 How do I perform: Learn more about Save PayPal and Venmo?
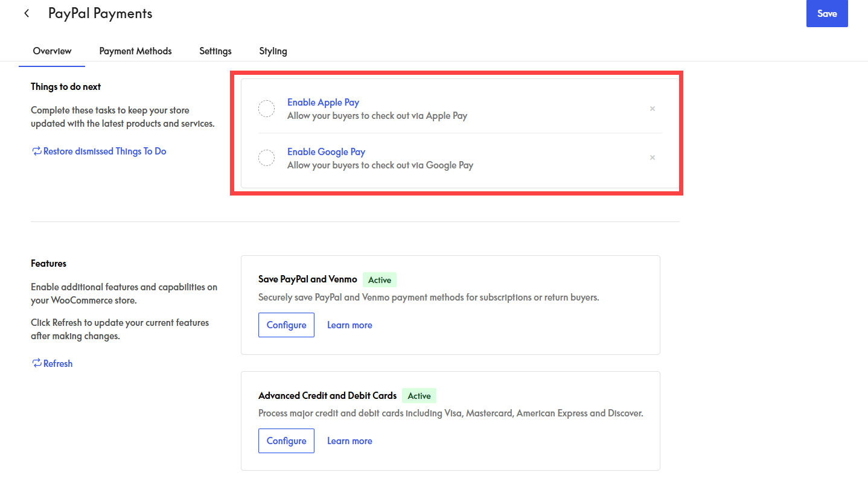[x=349, y=325]
